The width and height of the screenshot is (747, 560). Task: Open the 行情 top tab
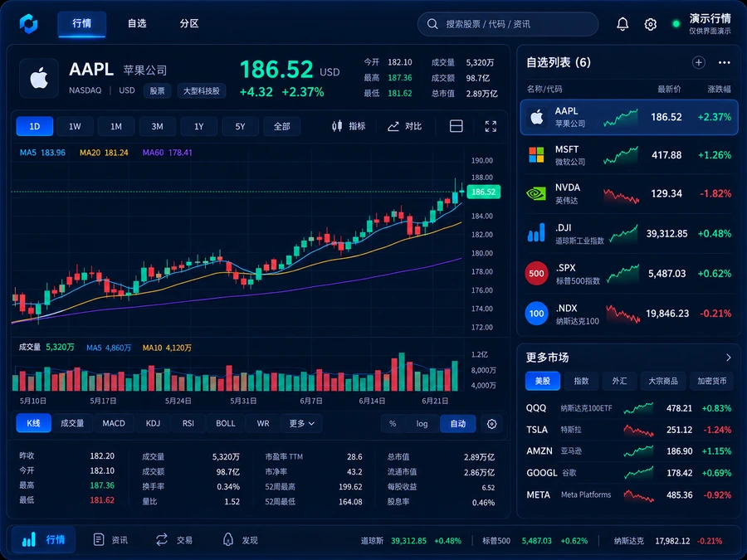coord(82,24)
